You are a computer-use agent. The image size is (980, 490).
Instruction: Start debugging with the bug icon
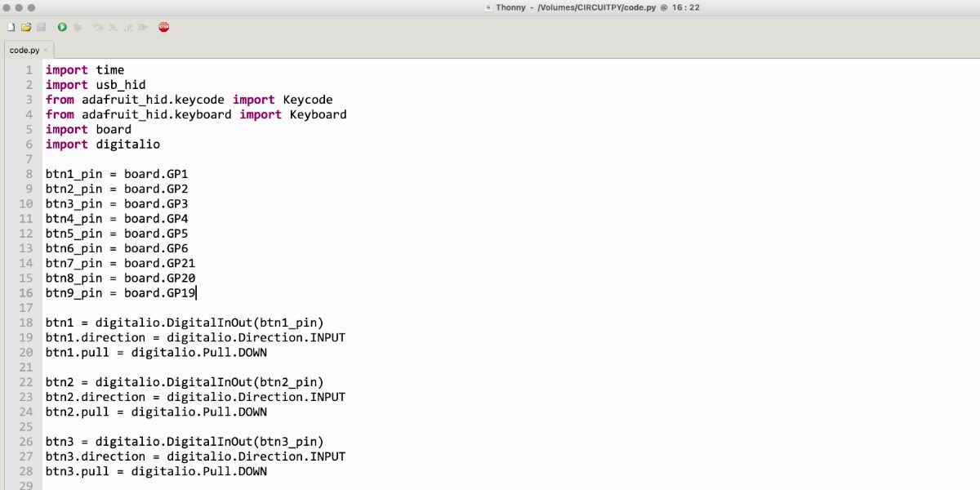point(78,27)
